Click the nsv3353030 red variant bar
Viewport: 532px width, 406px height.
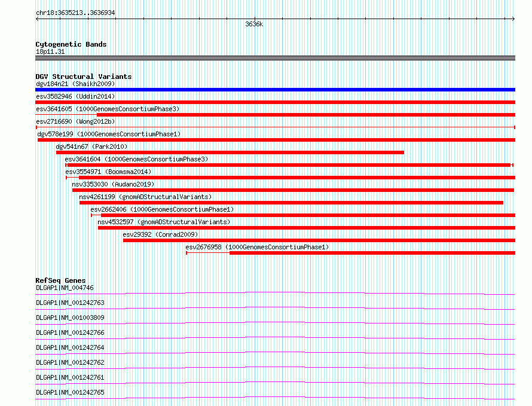[x=293, y=190]
